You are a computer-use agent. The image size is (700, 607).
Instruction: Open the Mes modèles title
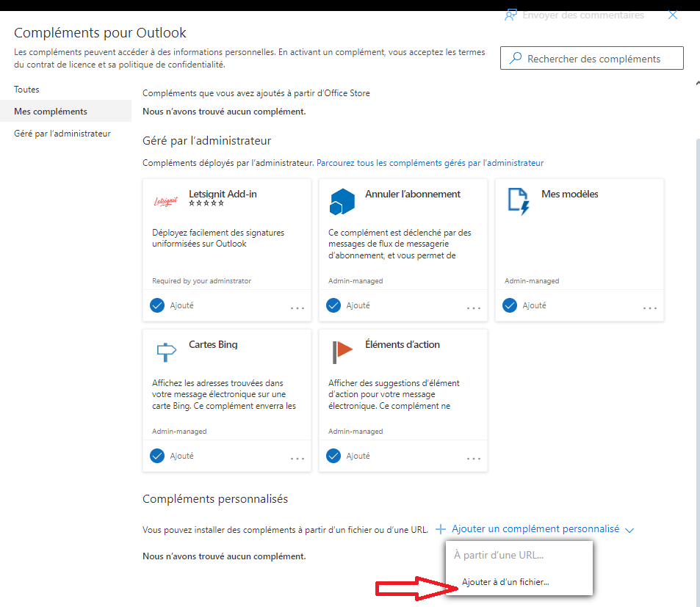570,194
